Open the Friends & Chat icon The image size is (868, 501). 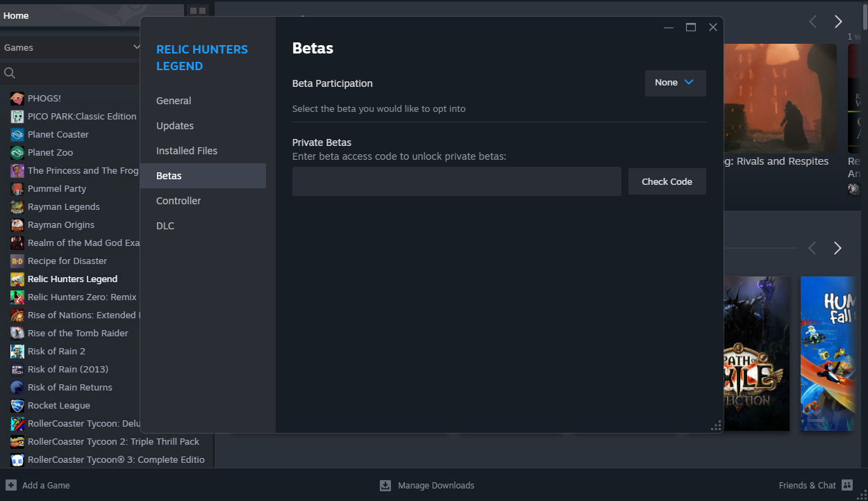tap(846, 485)
